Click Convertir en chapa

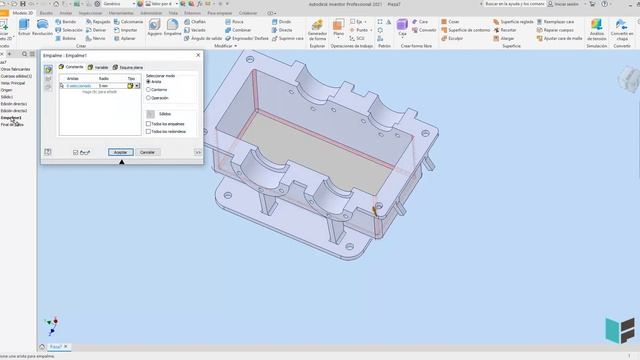point(622,30)
